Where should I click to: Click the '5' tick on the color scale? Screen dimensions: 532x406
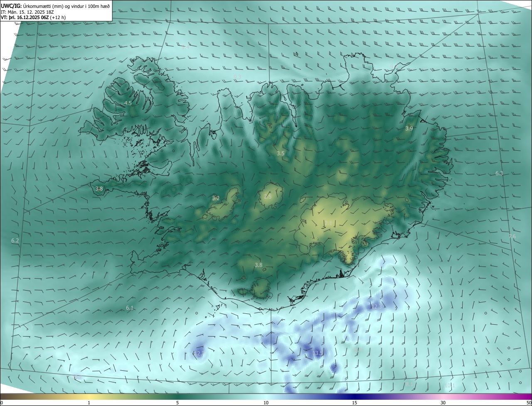point(177,403)
